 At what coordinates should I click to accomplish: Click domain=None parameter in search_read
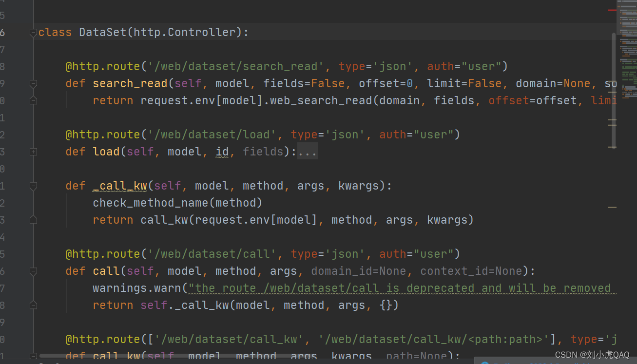pos(553,84)
